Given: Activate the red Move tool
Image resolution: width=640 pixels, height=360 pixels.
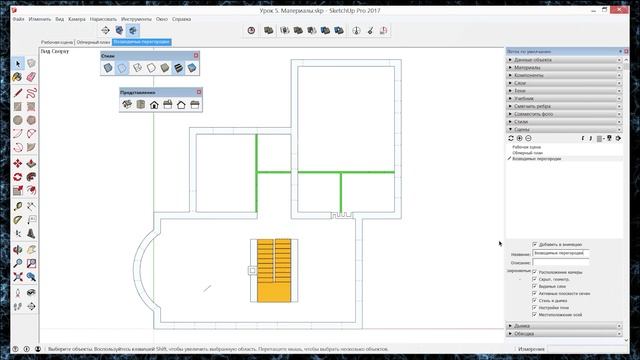Looking at the screenshot, I should [x=18, y=164].
